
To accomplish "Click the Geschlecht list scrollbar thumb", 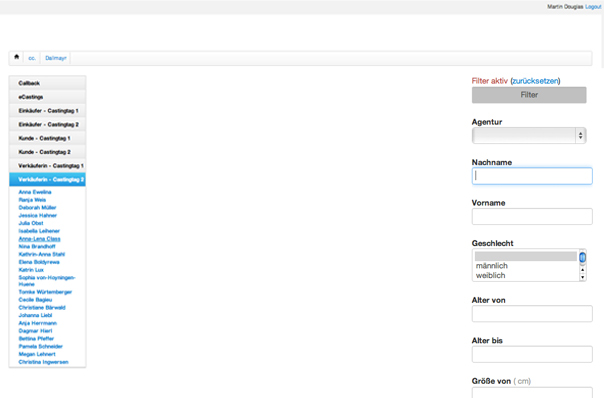I will 582,257.
